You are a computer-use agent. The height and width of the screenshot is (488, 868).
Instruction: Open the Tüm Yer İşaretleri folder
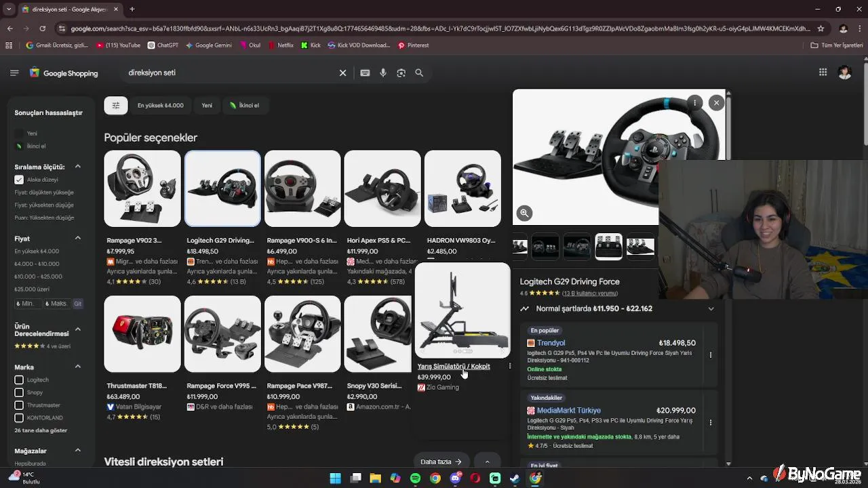pos(837,45)
